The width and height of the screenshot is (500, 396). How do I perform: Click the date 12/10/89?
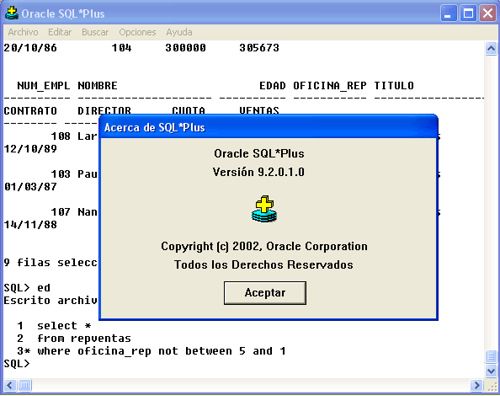pyautogui.click(x=30, y=149)
